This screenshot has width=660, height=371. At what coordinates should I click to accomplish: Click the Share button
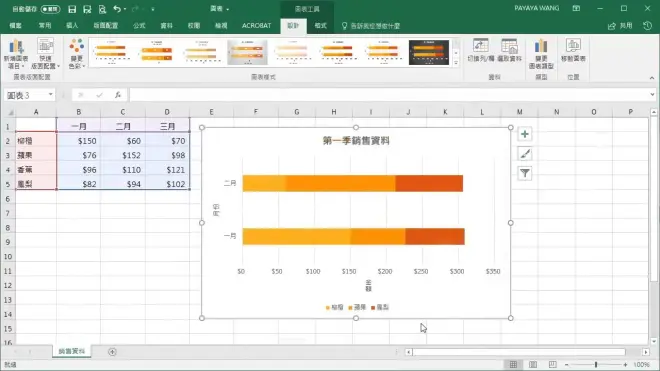[620, 26]
